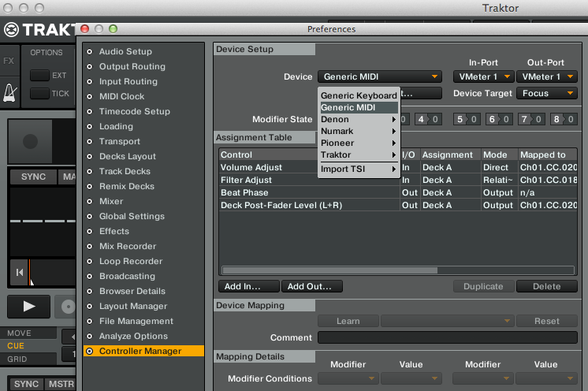
Task: Open the Out-Port VMeter 1 dropdown
Action: point(547,76)
